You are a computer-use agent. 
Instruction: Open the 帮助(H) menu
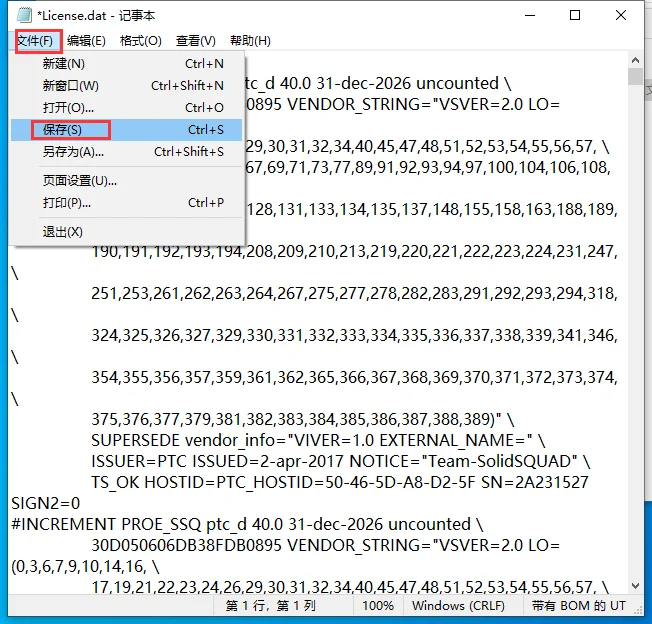(250, 41)
